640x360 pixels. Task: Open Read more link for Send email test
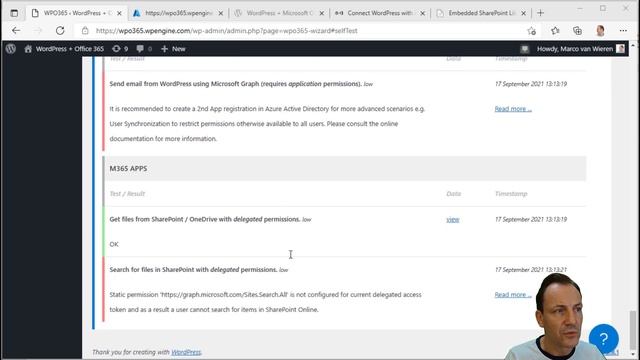point(513,109)
